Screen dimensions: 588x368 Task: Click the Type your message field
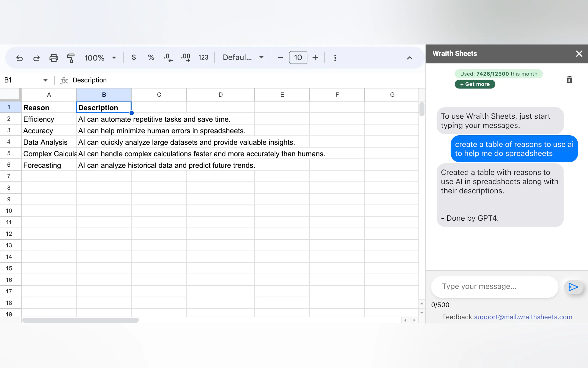(494, 286)
